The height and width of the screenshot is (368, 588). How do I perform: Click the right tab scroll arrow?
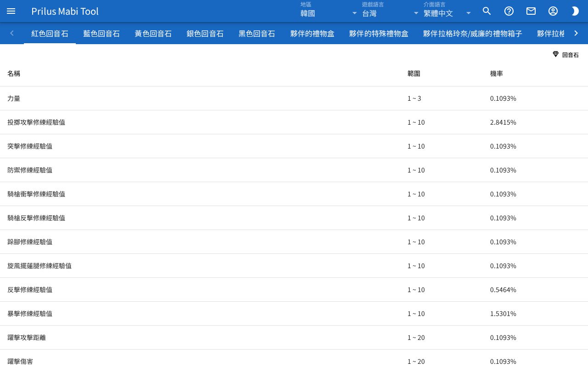[576, 33]
